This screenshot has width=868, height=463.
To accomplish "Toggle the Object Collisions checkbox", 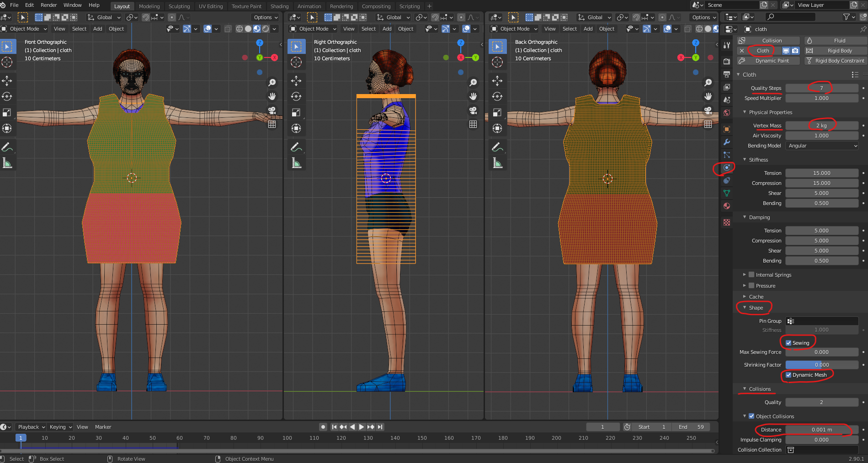I will tap(751, 416).
